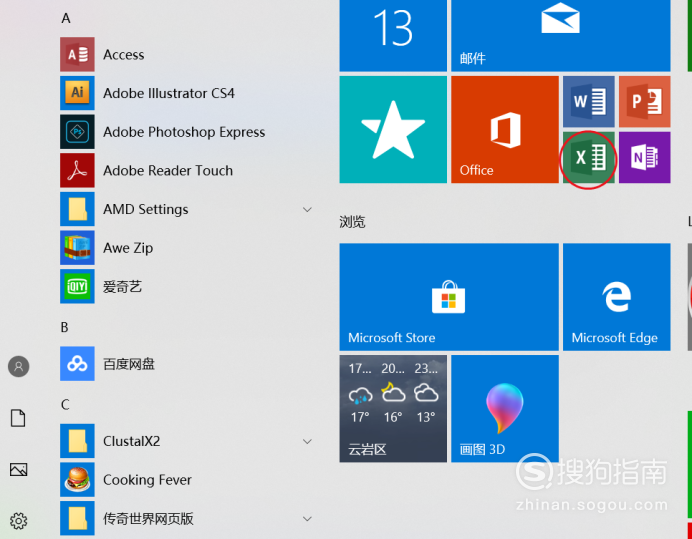Viewport: 692px width, 539px height.
Task: Open the Office tile
Action: click(x=505, y=129)
